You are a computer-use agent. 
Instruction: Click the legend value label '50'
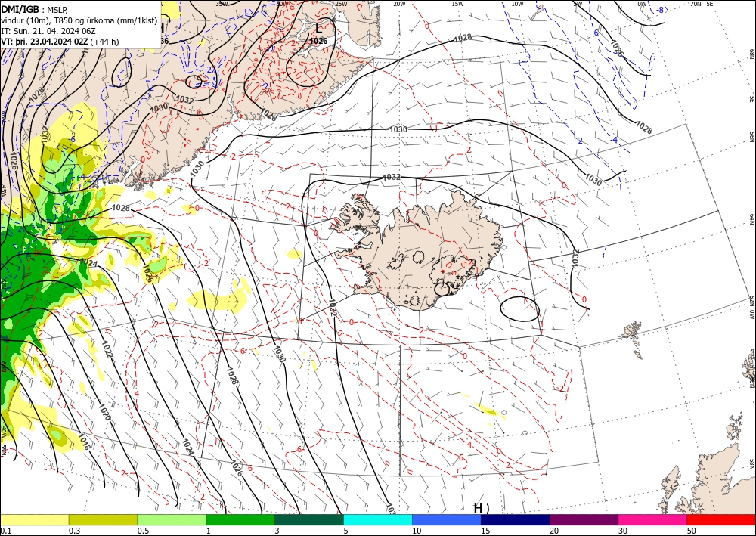click(692, 531)
